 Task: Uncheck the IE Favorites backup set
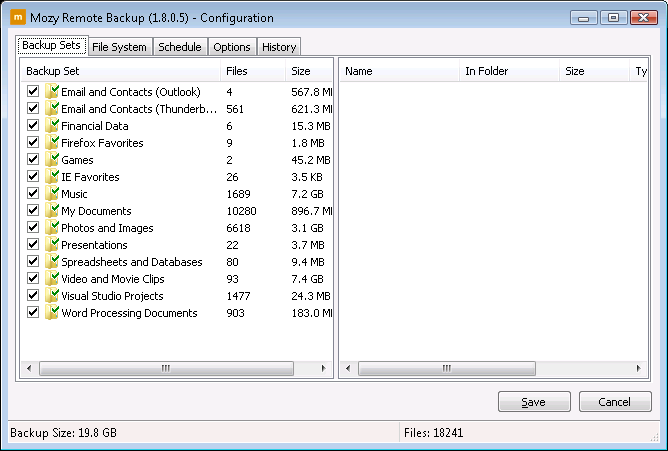tap(33, 177)
